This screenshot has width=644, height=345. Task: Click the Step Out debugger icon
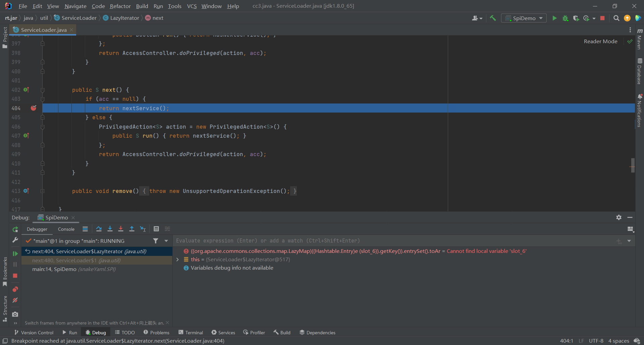(132, 229)
